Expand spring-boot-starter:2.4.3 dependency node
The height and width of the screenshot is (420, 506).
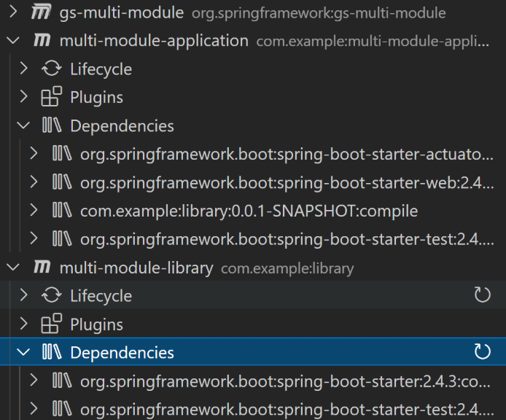34,381
